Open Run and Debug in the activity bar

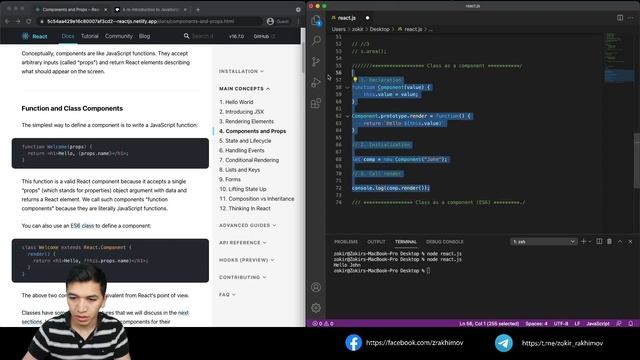[316, 82]
